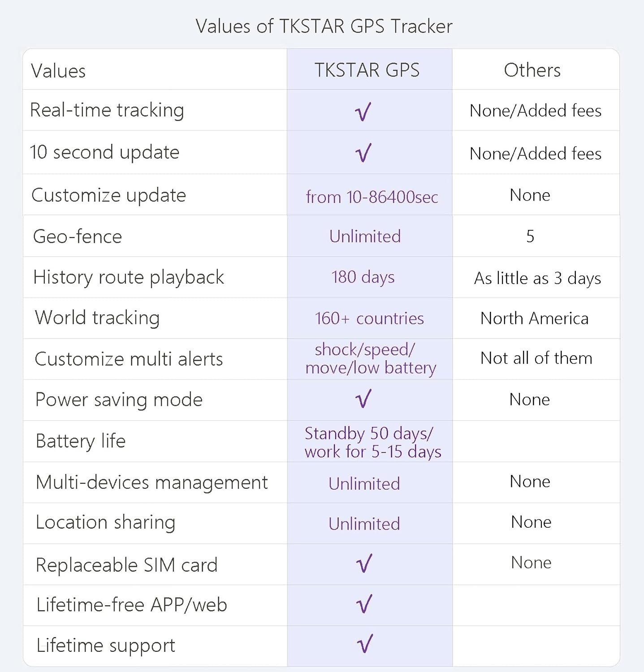The image size is (644, 672).
Task: Select the 'from 10-86400sec' cell
Action: pos(372,197)
